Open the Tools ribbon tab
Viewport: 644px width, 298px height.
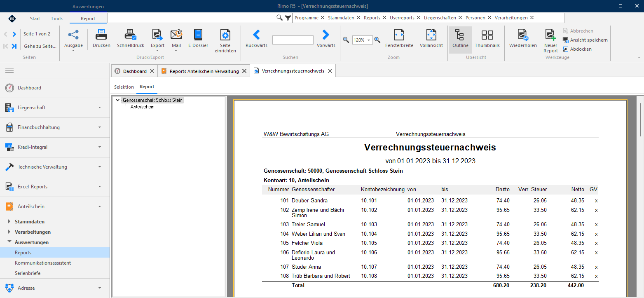click(x=57, y=19)
